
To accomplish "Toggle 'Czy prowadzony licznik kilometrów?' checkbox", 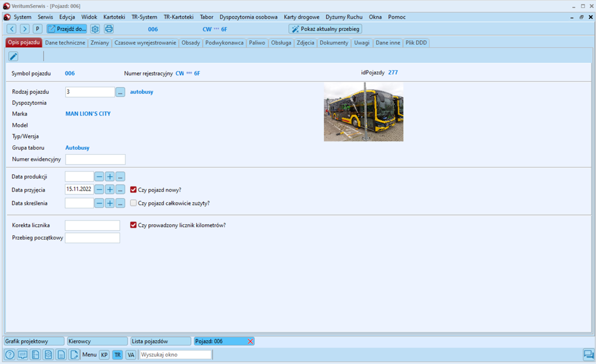I will [133, 225].
